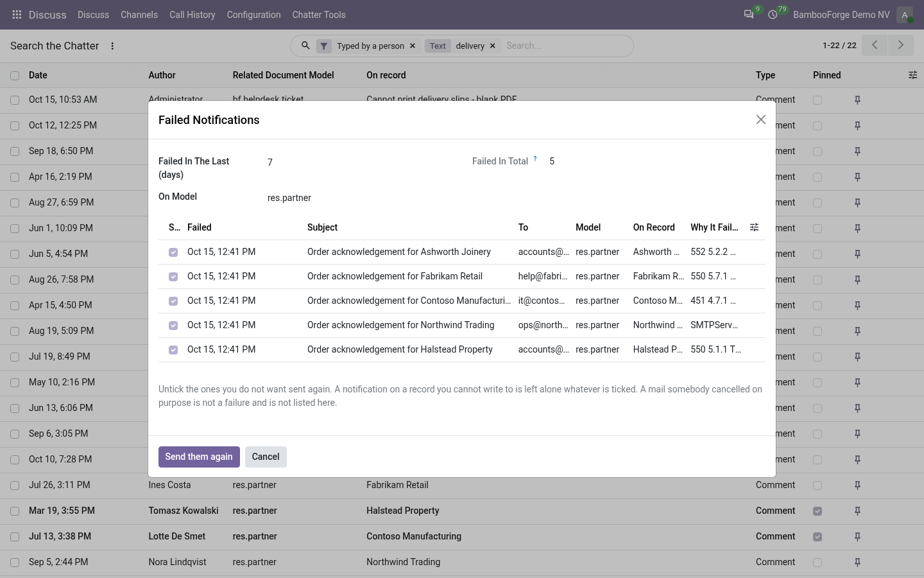Go to the previous page arrow

pyautogui.click(x=875, y=45)
